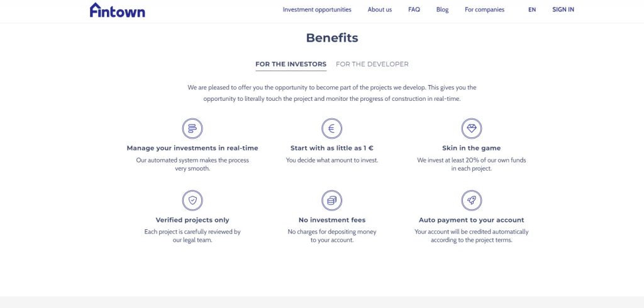Click the diamond Skin in the game icon
This screenshot has height=308, width=644.
click(x=472, y=128)
